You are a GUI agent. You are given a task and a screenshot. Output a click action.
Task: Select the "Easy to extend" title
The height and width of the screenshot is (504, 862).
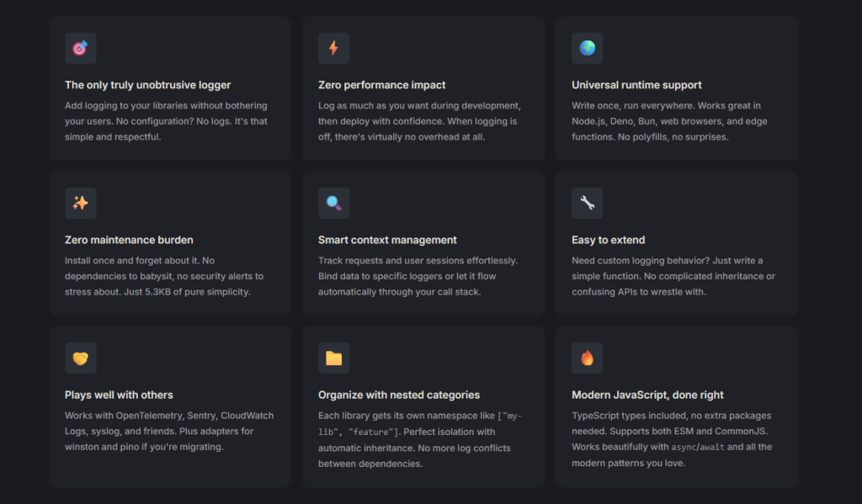[x=608, y=240]
